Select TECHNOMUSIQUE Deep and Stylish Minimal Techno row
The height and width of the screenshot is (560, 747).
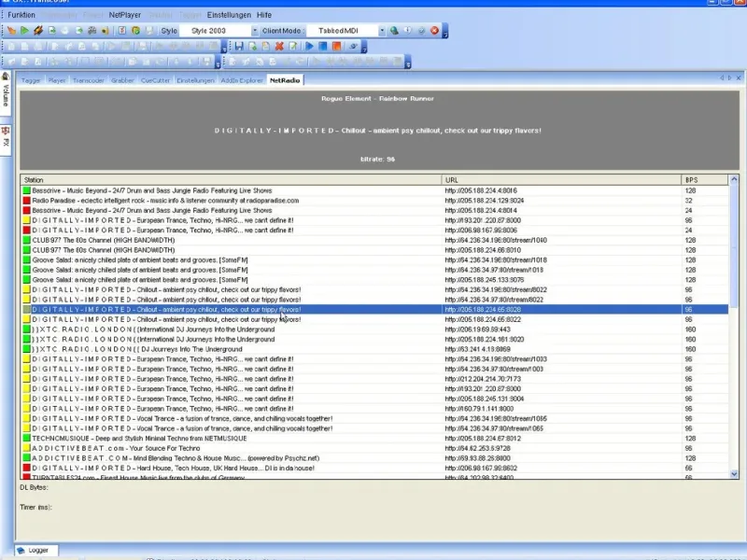(375, 438)
